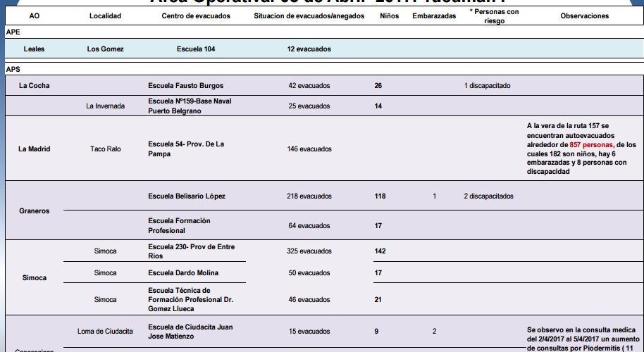This screenshot has width=644, height=352.
Task: Click the '46 evacuados' cell
Action: coord(309,299)
